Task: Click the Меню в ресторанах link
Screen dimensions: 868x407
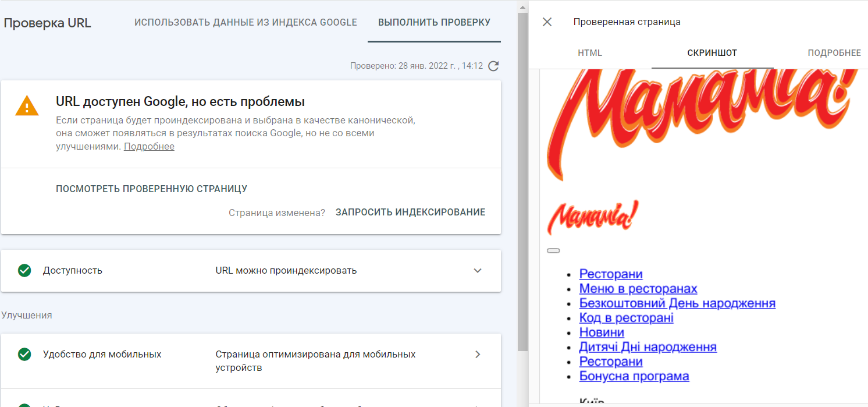Action: tap(638, 289)
